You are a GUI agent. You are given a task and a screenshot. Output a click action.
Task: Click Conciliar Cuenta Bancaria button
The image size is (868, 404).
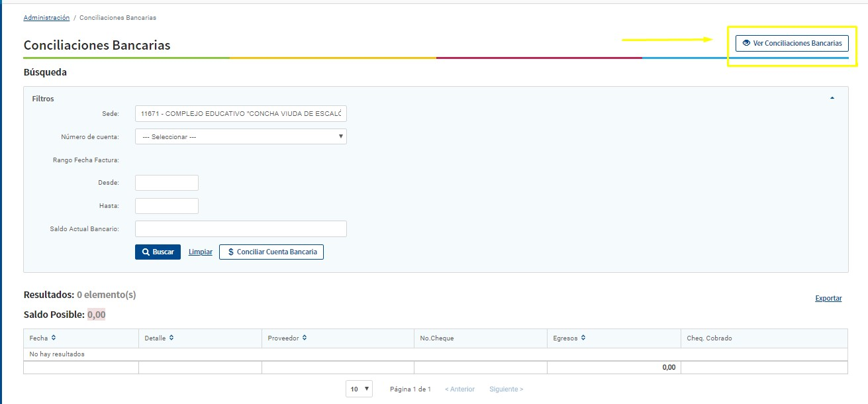[x=271, y=252]
